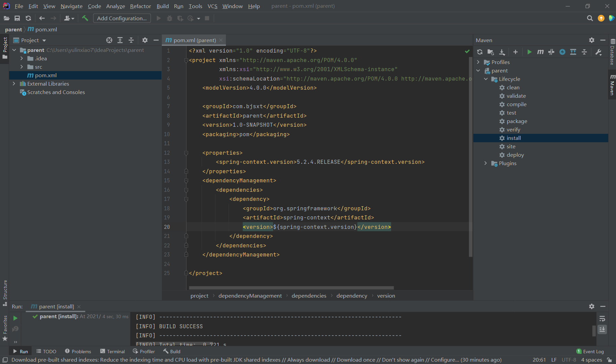Select the install lifecycle goal
The image size is (616, 364).
point(541,138)
